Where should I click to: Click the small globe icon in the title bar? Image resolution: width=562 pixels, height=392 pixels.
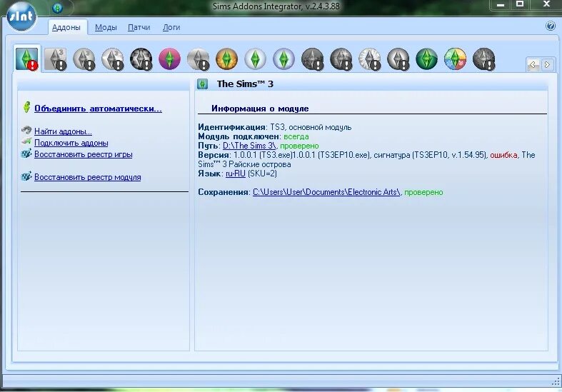[x=57, y=8]
